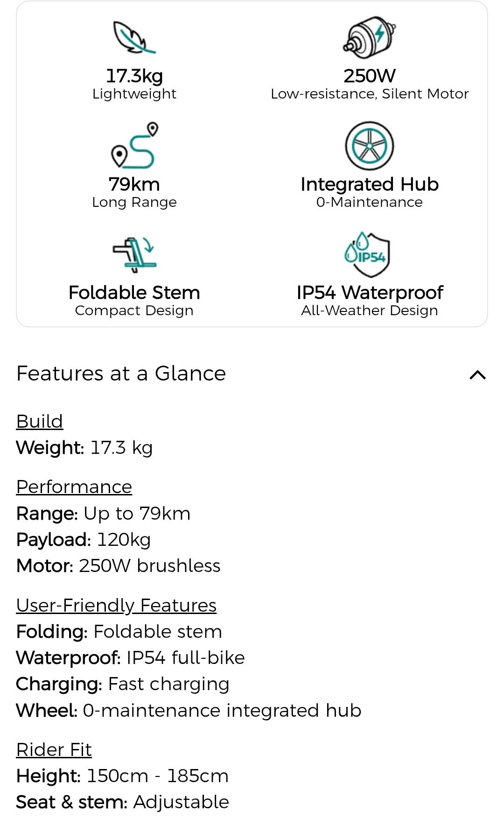Click the feather lightweight icon

click(x=134, y=37)
